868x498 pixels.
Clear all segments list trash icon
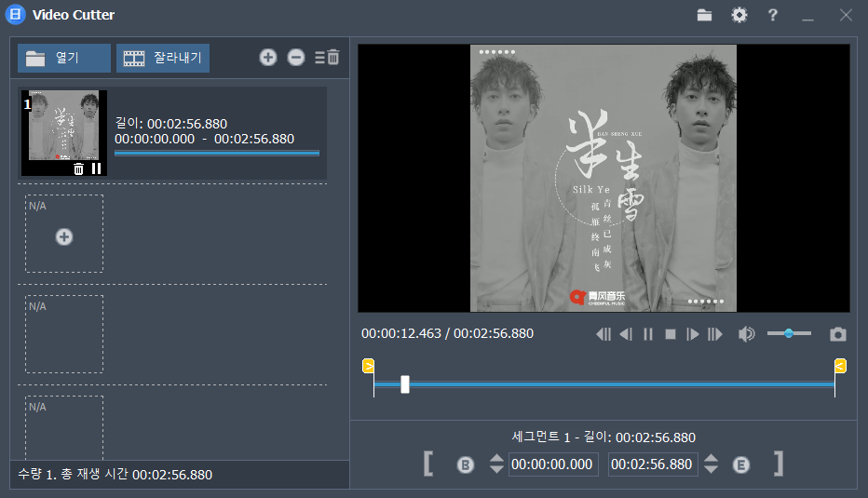(x=327, y=57)
